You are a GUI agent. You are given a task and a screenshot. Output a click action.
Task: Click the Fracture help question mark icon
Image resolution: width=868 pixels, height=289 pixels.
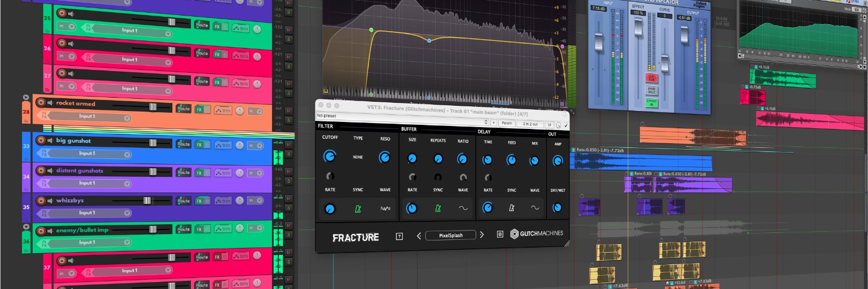[399, 236]
